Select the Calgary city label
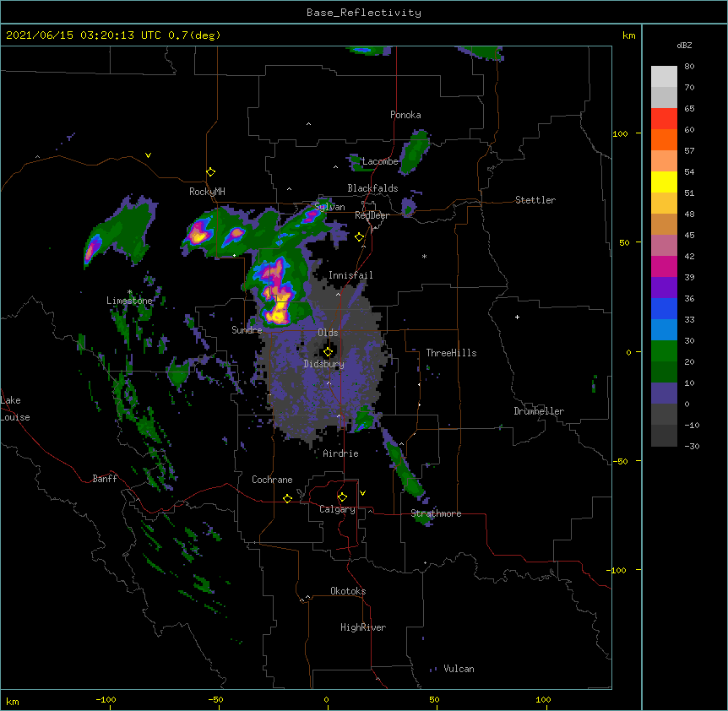728x711 pixels. pos(337,509)
